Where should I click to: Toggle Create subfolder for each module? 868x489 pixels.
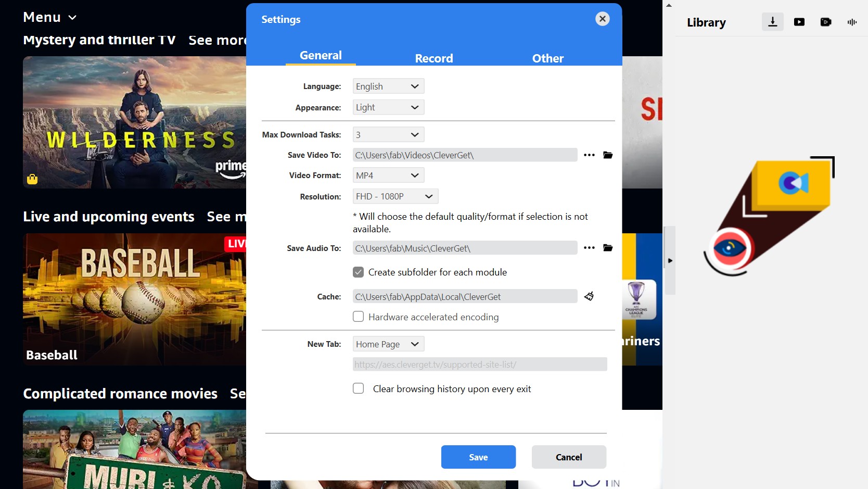click(x=359, y=272)
